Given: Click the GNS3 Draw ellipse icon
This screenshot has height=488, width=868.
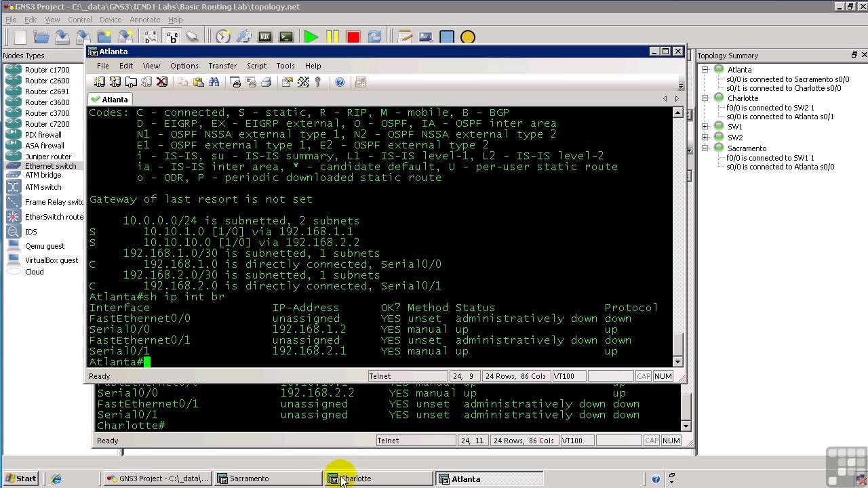Looking at the screenshot, I should point(468,37).
